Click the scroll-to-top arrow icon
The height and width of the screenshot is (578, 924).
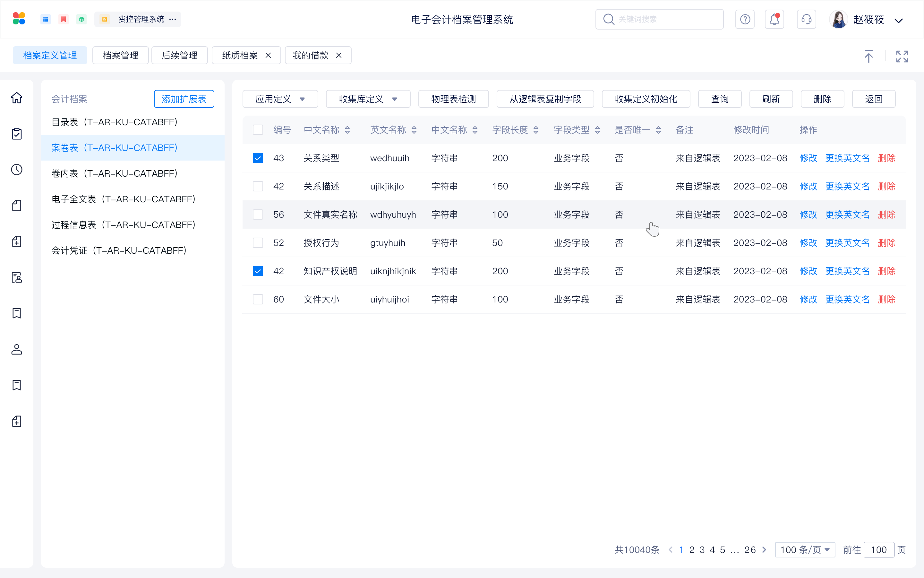pyautogui.click(x=868, y=57)
